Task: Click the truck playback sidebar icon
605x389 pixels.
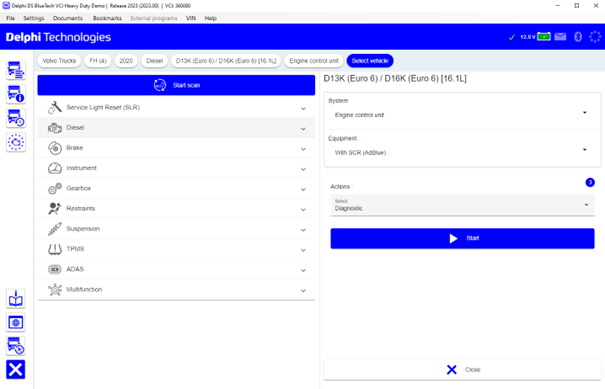Action: (x=16, y=346)
